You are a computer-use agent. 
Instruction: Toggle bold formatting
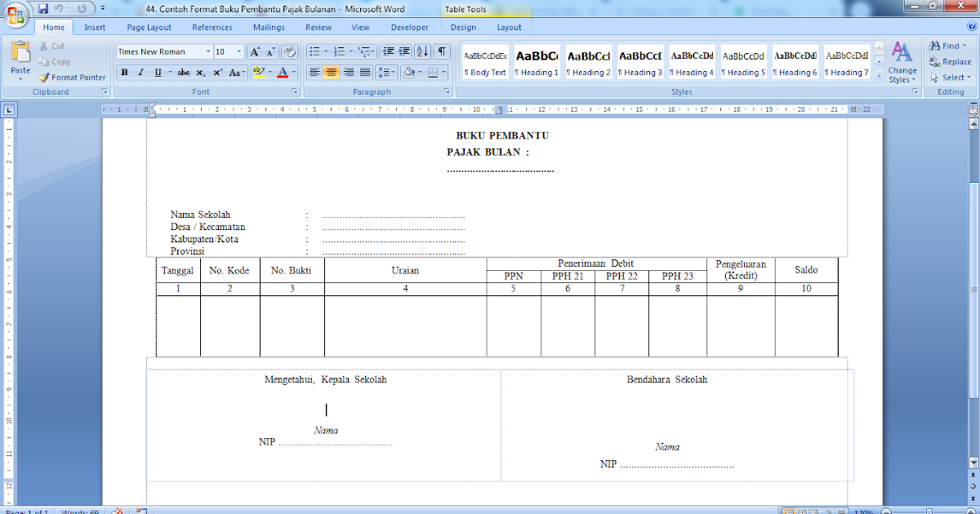(x=124, y=73)
